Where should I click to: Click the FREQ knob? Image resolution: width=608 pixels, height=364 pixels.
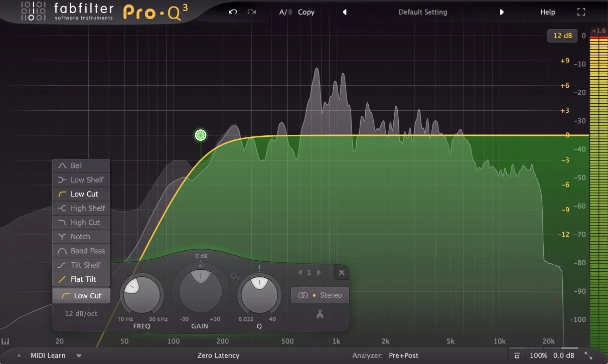click(x=142, y=295)
